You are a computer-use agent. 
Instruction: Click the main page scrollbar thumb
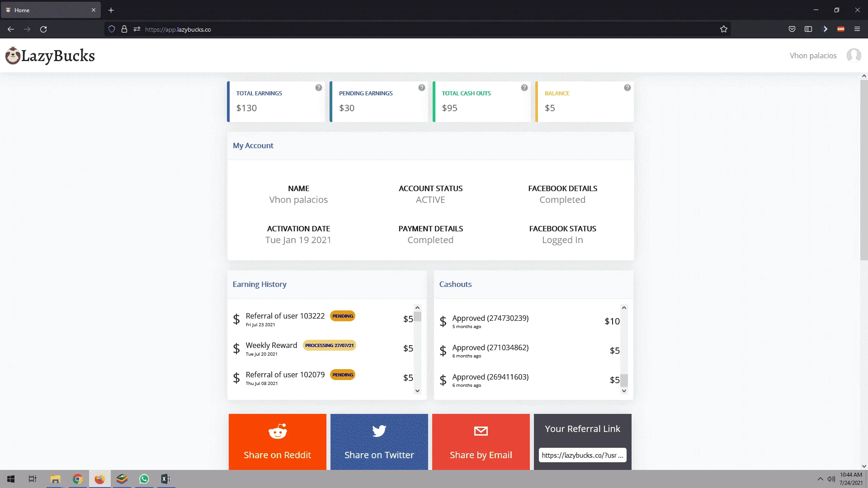[x=864, y=170]
